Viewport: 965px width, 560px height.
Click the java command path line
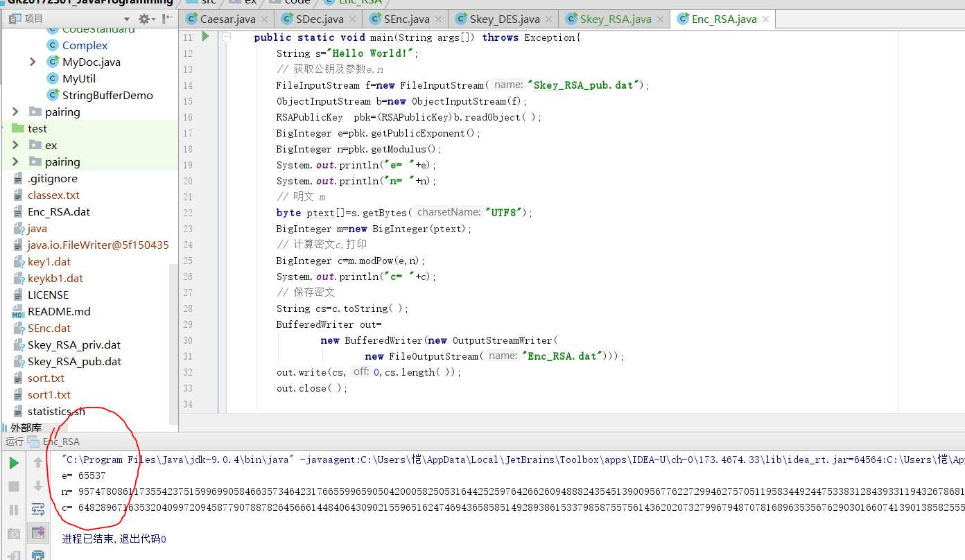pos(513,460)
